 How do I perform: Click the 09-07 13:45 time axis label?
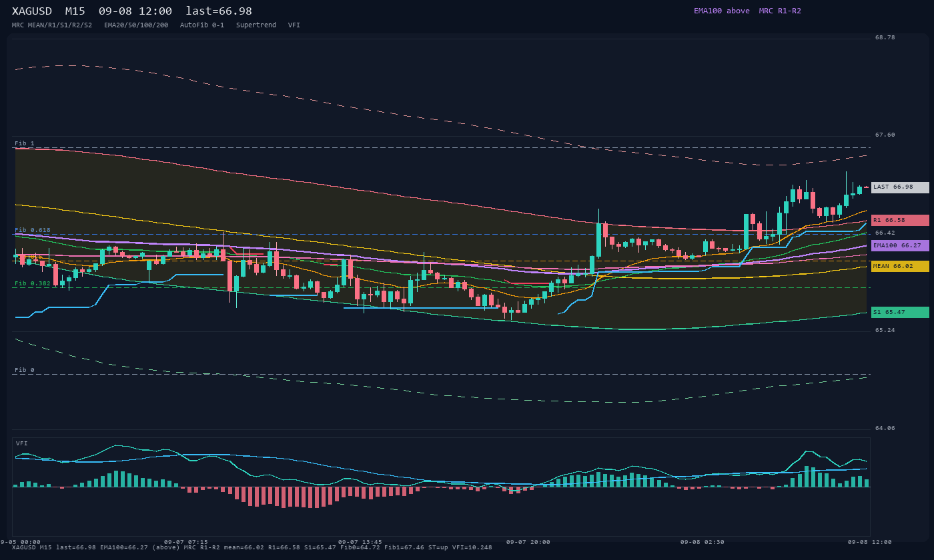pyautogui.click(x=360, y=542)
